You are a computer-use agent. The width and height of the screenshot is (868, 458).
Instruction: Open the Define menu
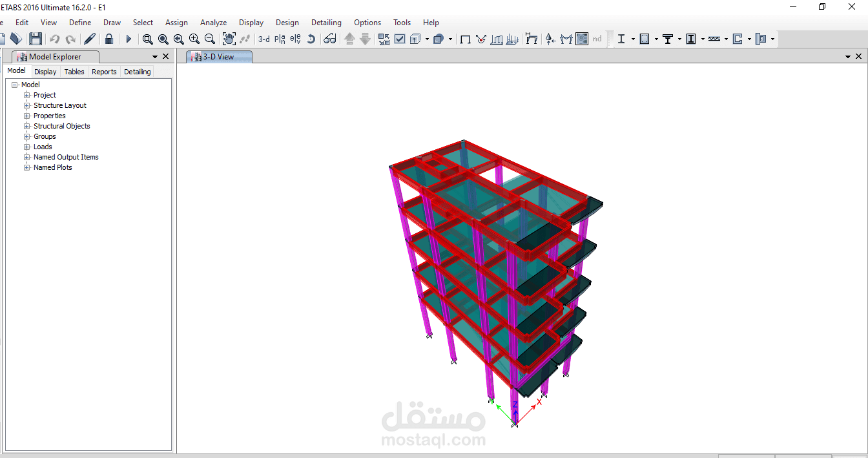[80, 22]
